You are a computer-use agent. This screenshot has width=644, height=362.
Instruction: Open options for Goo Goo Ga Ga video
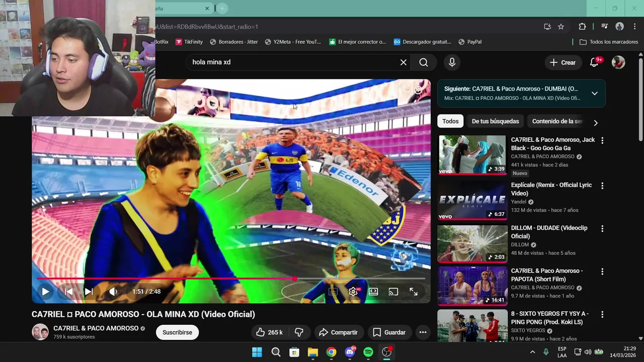tap(602, 141)
